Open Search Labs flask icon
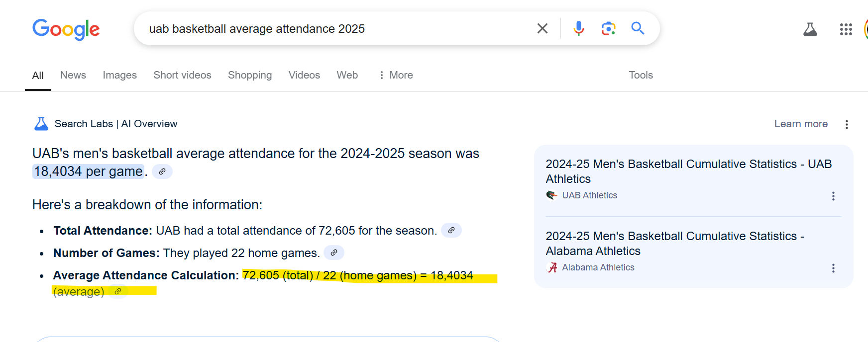Image resolution: width=868 pixels, height=342 pixels. point(810,29)
